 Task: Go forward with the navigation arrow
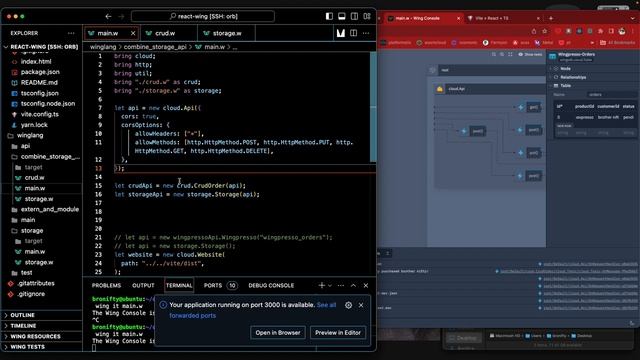(121, 16)
